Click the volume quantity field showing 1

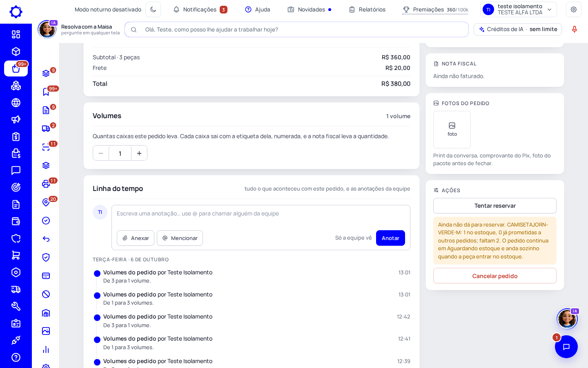[x=120, y=153]
